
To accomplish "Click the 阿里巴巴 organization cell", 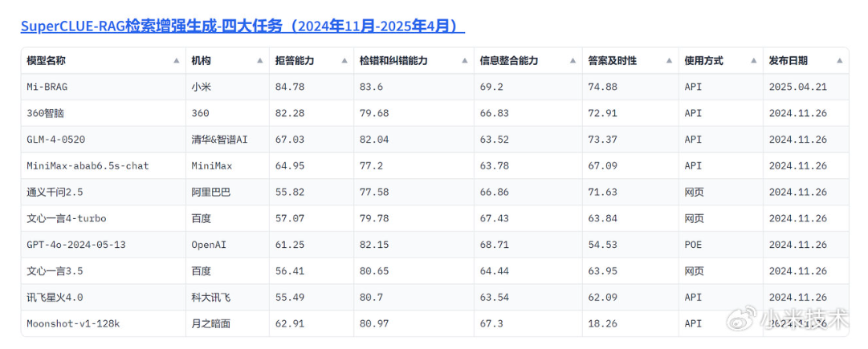I will click(227, 192).
